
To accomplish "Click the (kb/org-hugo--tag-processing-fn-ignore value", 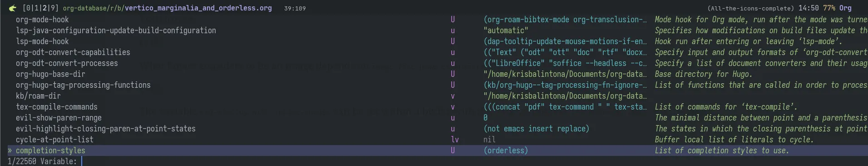I will pyautogui.click(x=565, y=85).
